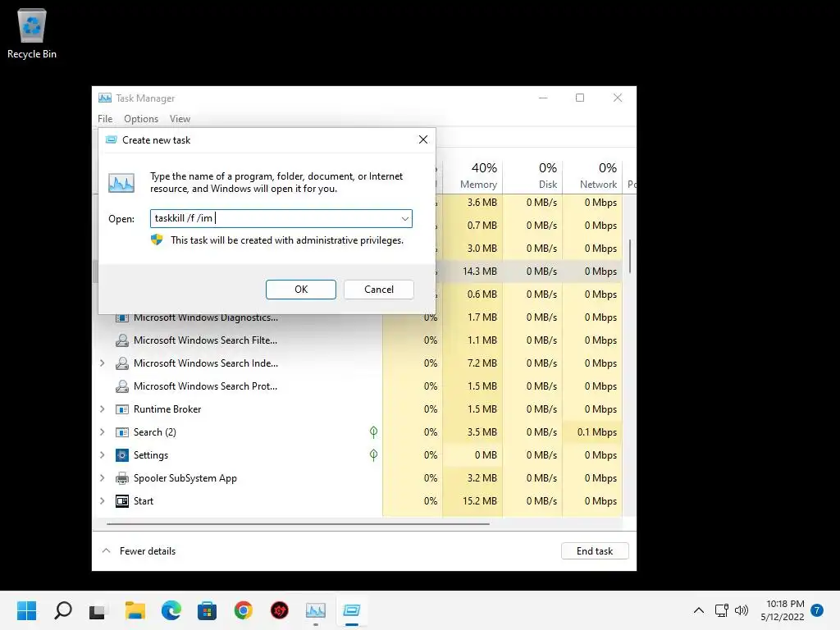Open taskbar Search magnifier icon

(x=62, y=610)
